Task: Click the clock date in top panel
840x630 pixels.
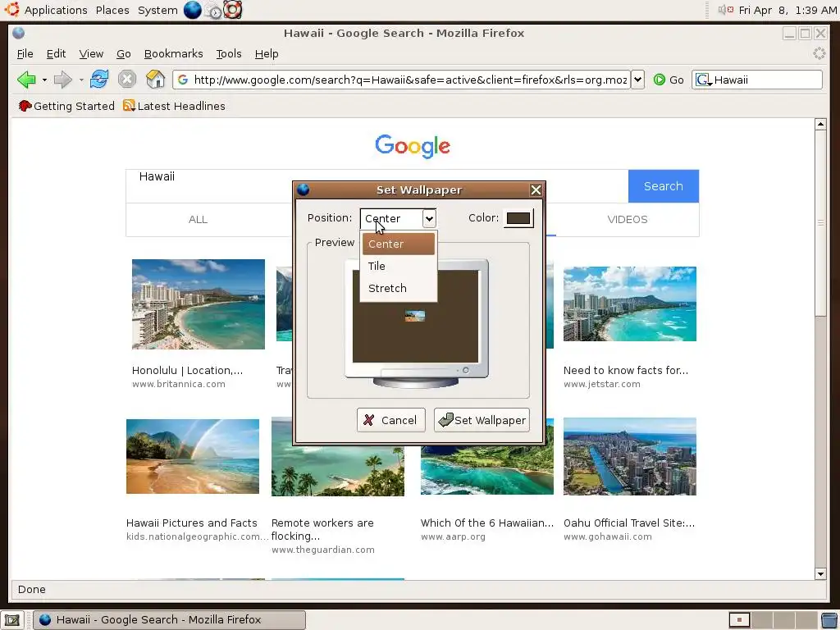Action: [787, 10]
